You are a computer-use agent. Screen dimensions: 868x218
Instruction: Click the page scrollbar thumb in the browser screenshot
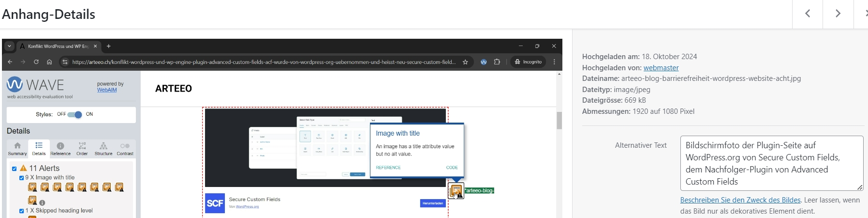pos(559,121)
